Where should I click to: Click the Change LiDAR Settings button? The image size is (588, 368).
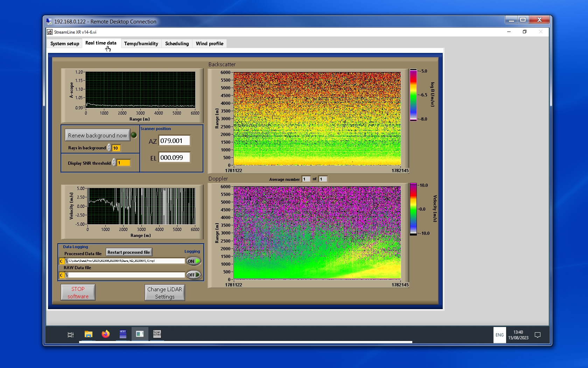click(x=164, y=293)
